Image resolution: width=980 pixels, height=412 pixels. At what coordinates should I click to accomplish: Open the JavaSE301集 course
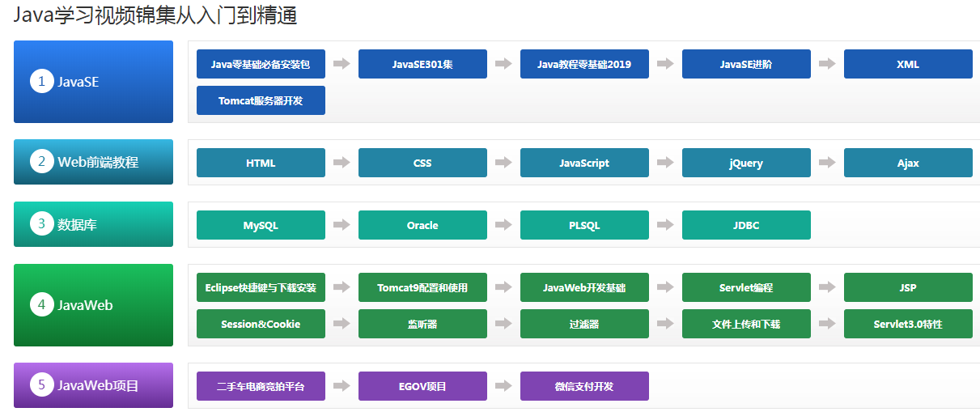(422, 64)
